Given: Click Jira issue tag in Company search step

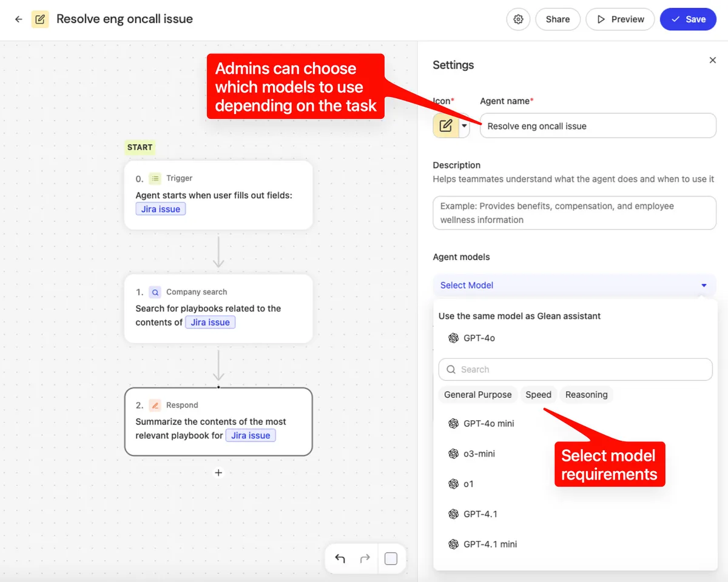Looking at the screenshot, I should pos(211,323).
